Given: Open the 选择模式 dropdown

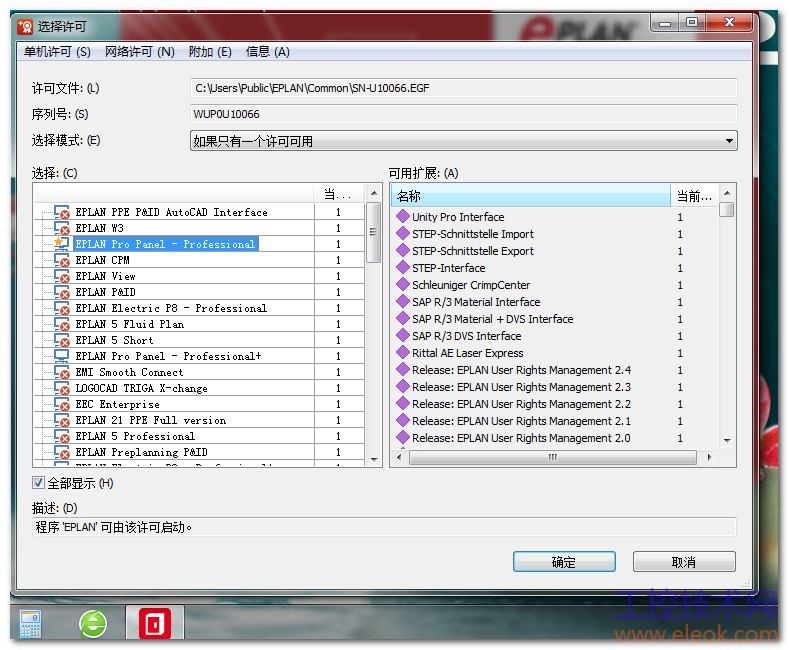Looking at the screenshot, I should click(x=463, y=141).
